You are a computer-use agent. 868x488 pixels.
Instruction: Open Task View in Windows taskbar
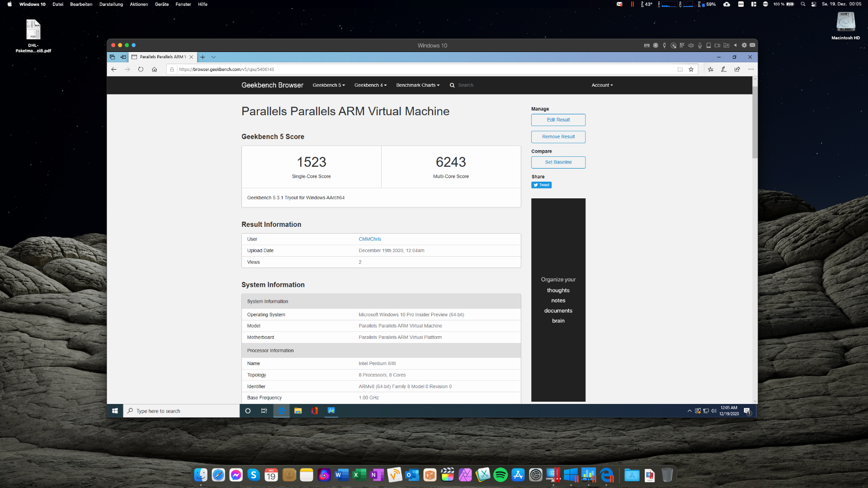coord(264,411)
